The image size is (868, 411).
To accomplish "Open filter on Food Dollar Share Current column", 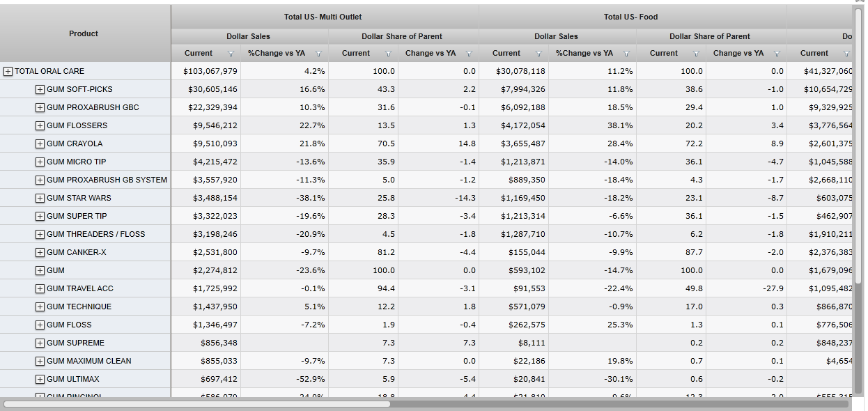I will [x=696, y=54].
